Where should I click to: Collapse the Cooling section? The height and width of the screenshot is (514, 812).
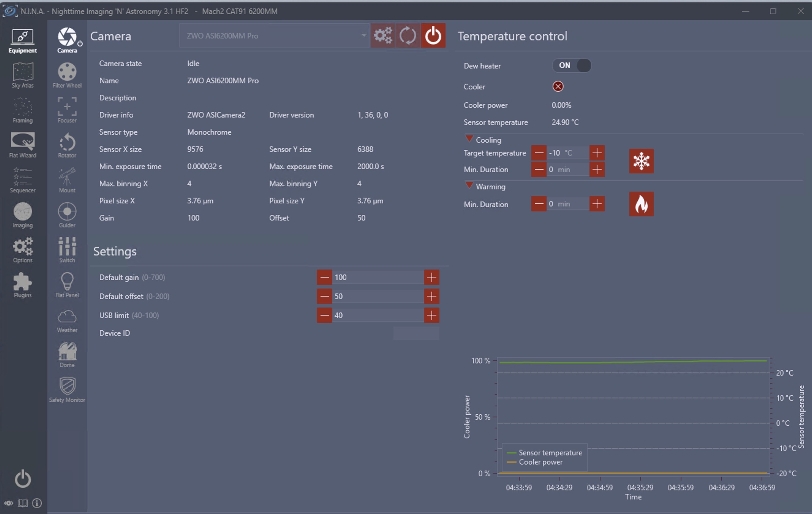click(469, 138)
